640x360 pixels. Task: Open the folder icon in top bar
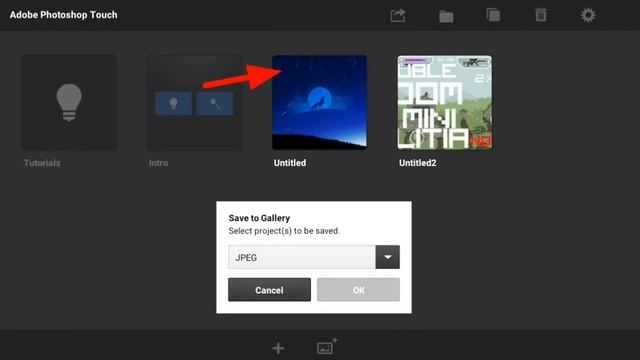coord(446,16)
